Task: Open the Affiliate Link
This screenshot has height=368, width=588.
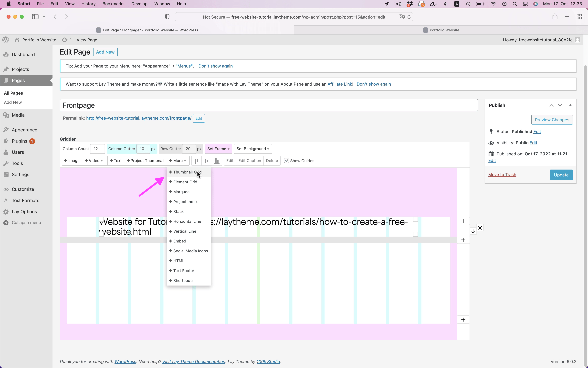Action: click(340, 84)
